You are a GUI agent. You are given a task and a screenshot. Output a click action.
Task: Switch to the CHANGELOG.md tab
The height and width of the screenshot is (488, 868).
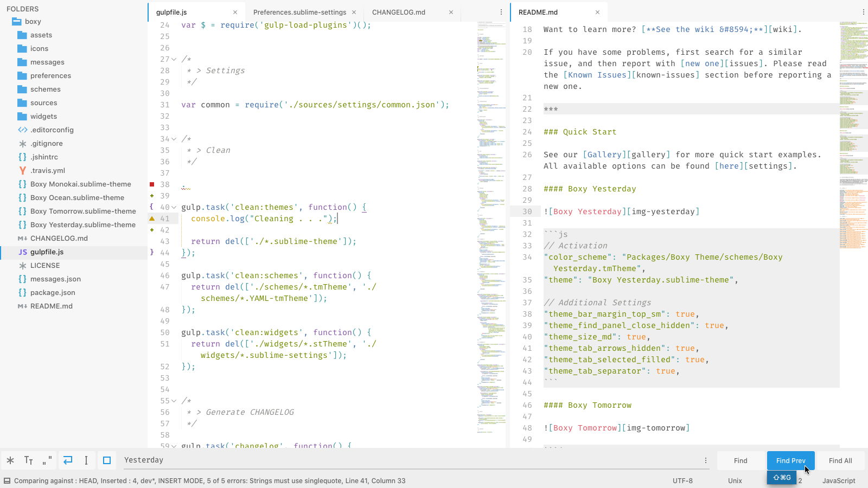coord(399,12)
